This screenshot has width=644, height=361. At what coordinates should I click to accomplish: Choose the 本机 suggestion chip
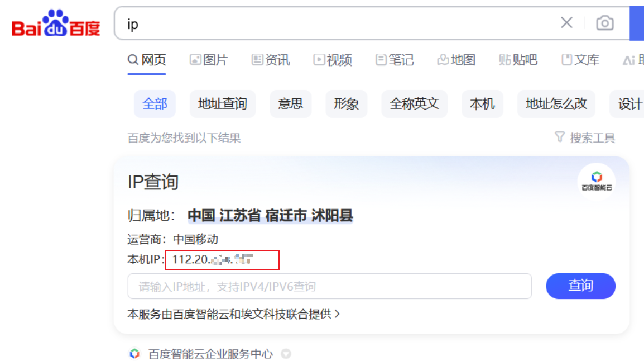(x=482, y=104)
